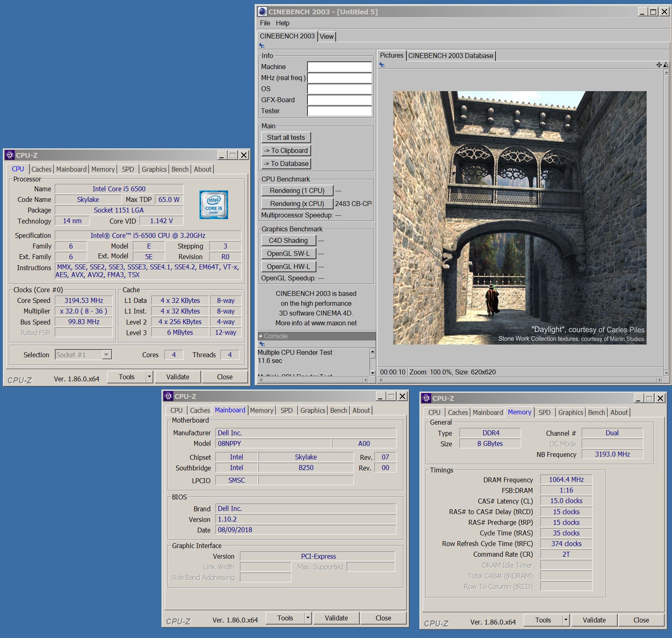Open the File menu in CINEBENCH

coord(265,23)
